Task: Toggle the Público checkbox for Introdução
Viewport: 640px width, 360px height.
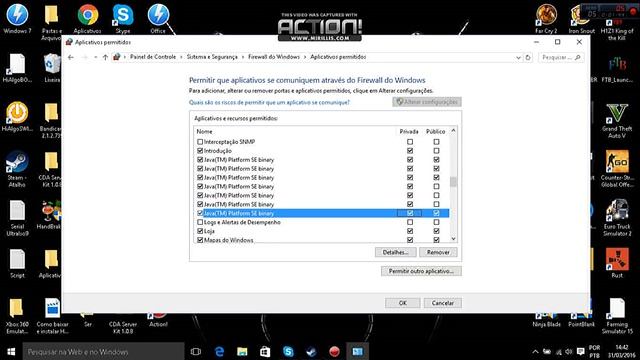Action: click(436, 151)
